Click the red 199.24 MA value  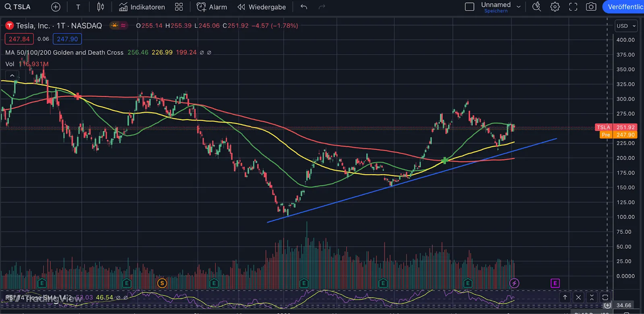pyautogui.click(x=186, y=52)
